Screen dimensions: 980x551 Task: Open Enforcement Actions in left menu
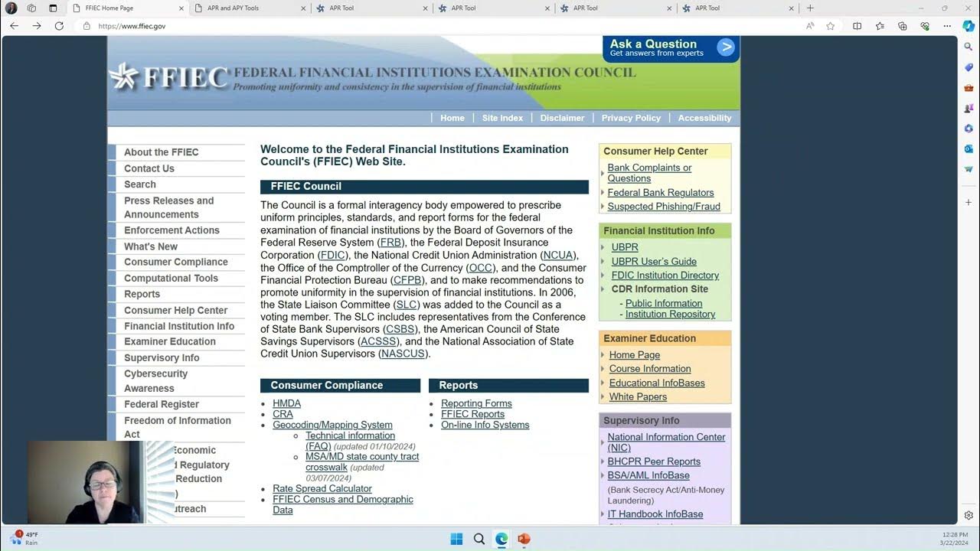171,230
